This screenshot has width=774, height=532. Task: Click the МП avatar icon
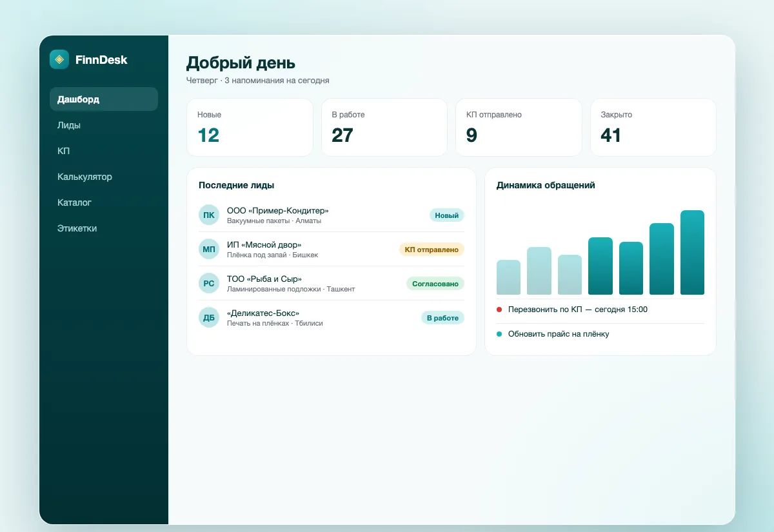tap(209, 249)
